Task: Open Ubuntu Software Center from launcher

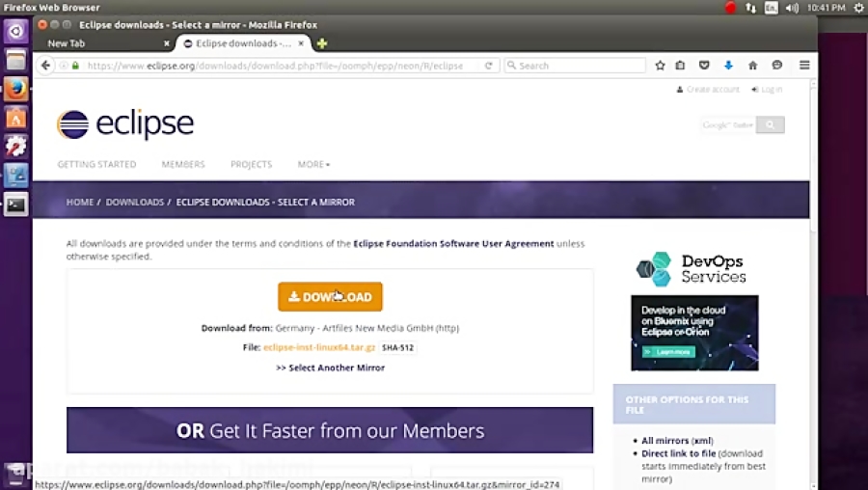Action: point(15,118)
